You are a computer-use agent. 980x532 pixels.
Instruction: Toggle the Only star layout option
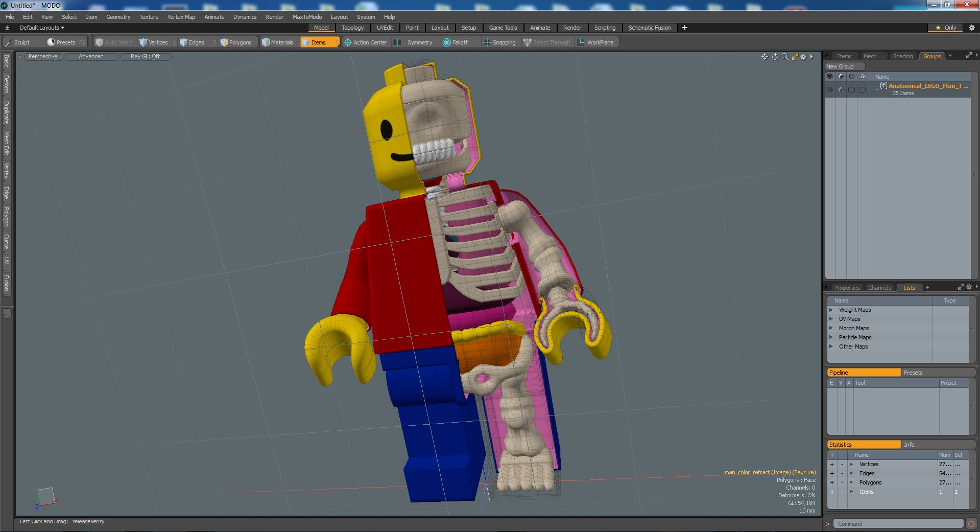point(946,28)
